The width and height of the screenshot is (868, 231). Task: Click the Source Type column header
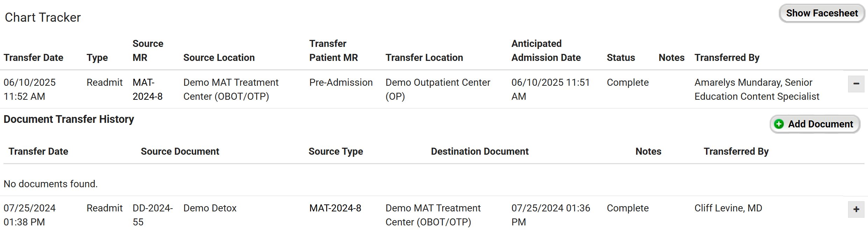[336, 152]
